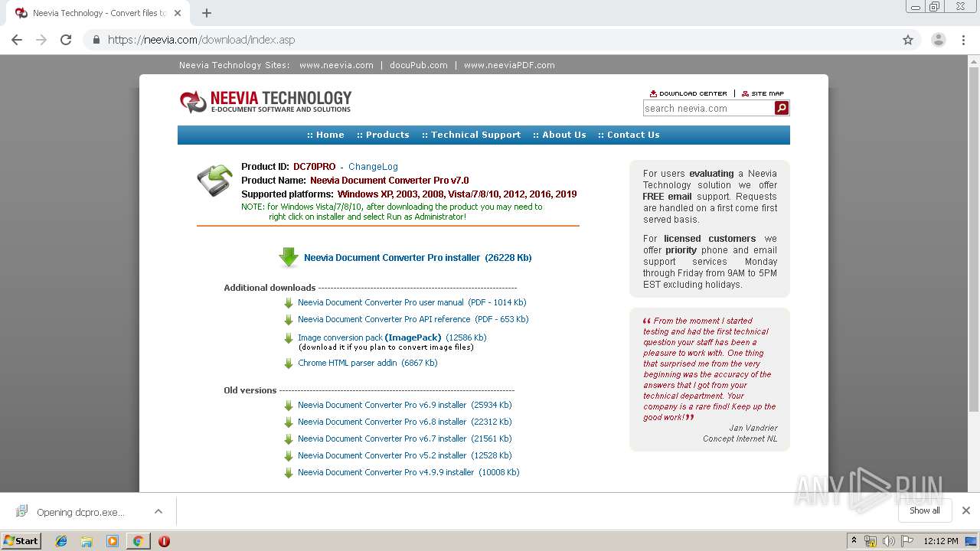This screenshot has height=551, width=980.
Task: Close the Neevia Technology tab
Action: tap(178, 13)
